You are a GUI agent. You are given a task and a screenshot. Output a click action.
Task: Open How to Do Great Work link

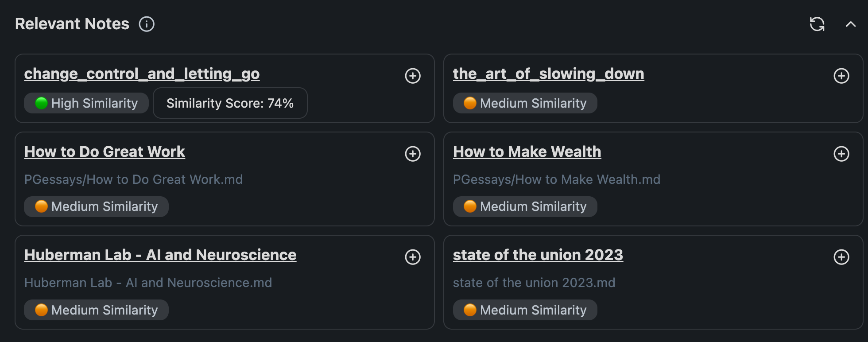(x=105, y=152)
